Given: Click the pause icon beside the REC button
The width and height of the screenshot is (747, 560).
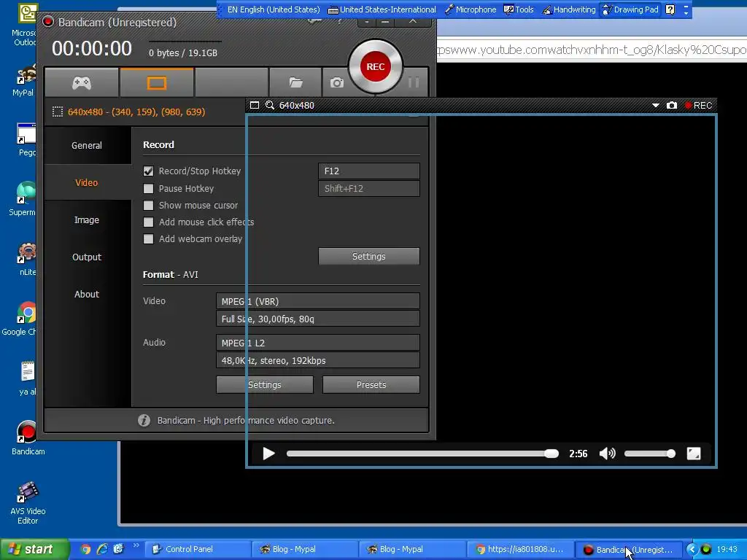Looking at the screenshot, I should pyautogui.click(x=414, y=82).
